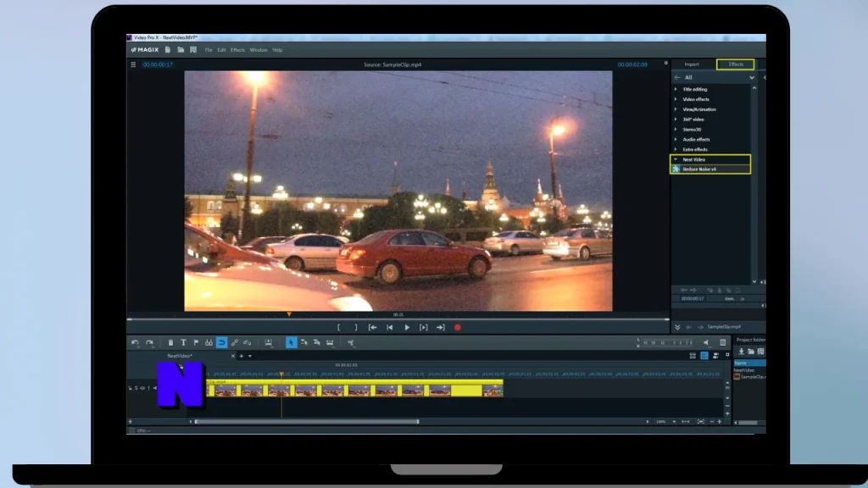Viewport: 868px width, 488px height.
Task: Click the double-chevron collapse icon by SampleClip.mp4
Action: pos(677,328)
